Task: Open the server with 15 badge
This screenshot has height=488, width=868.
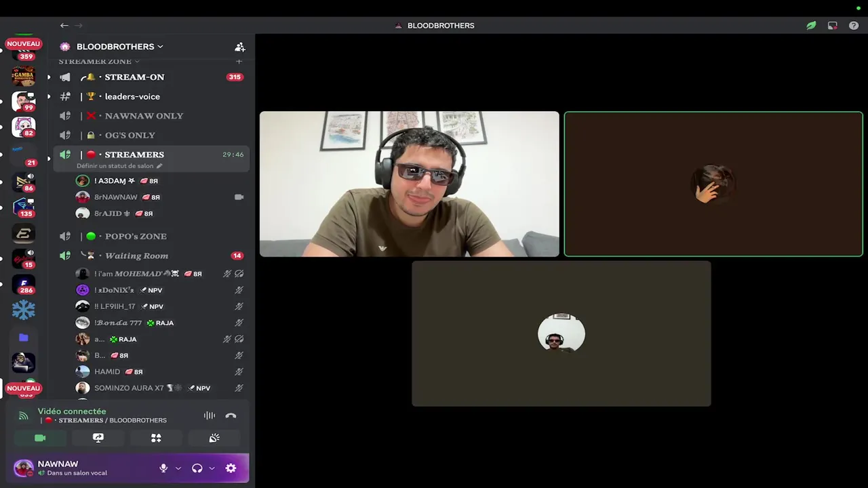Action: click(x=24, y=259)
